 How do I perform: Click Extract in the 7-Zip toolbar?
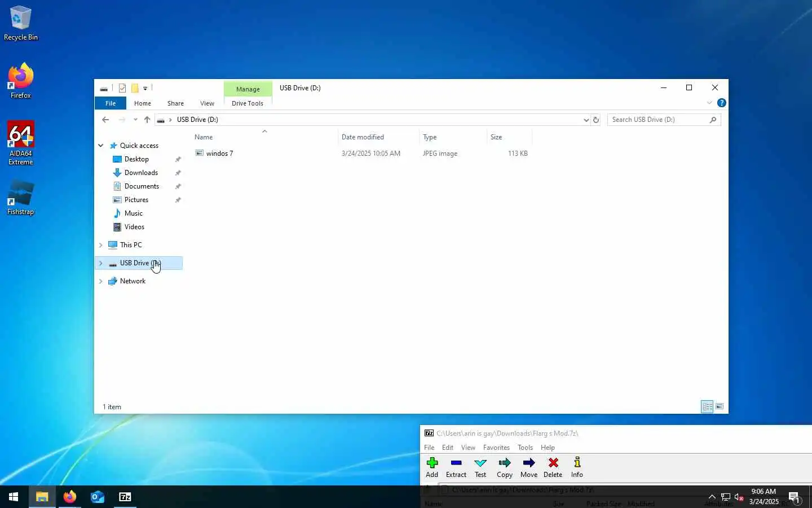[456, 468]
